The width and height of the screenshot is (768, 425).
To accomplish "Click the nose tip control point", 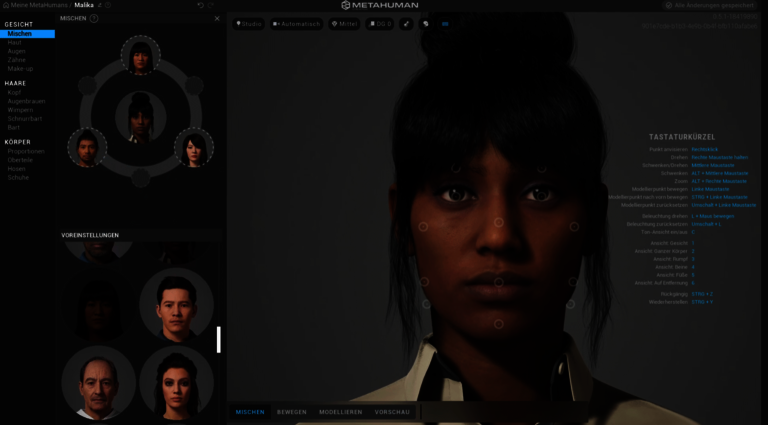I will [499, 223].
